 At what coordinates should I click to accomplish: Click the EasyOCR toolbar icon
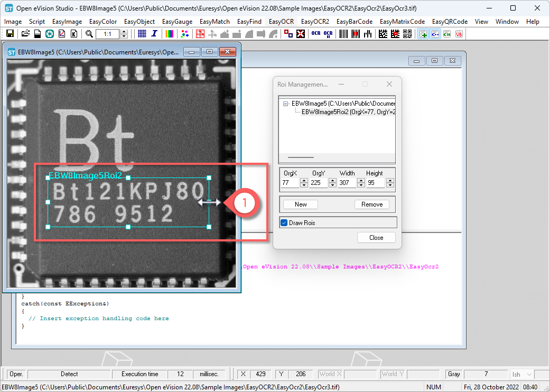click(316, 34)
